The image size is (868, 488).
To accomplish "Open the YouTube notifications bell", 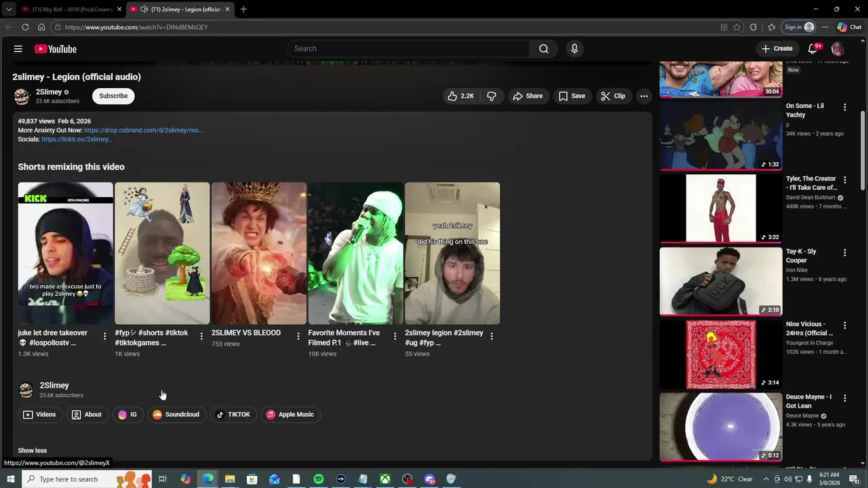I will [814, 49].
